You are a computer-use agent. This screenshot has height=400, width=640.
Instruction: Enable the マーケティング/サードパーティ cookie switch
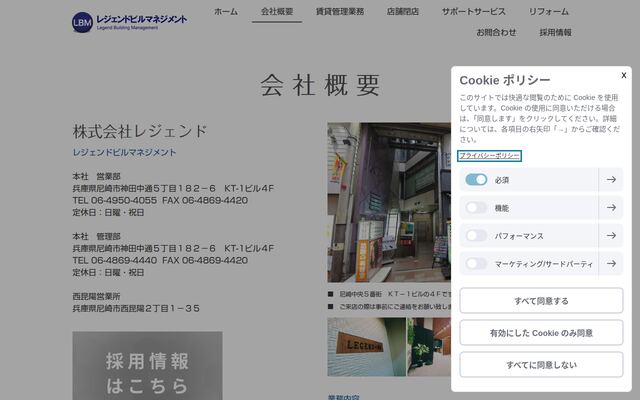pos(476,264)
